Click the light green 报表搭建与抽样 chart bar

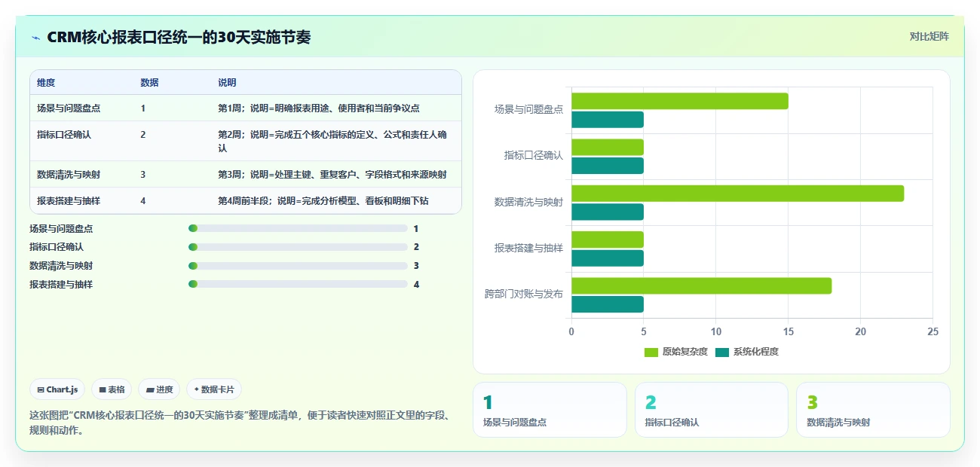[x=608, y=240]
